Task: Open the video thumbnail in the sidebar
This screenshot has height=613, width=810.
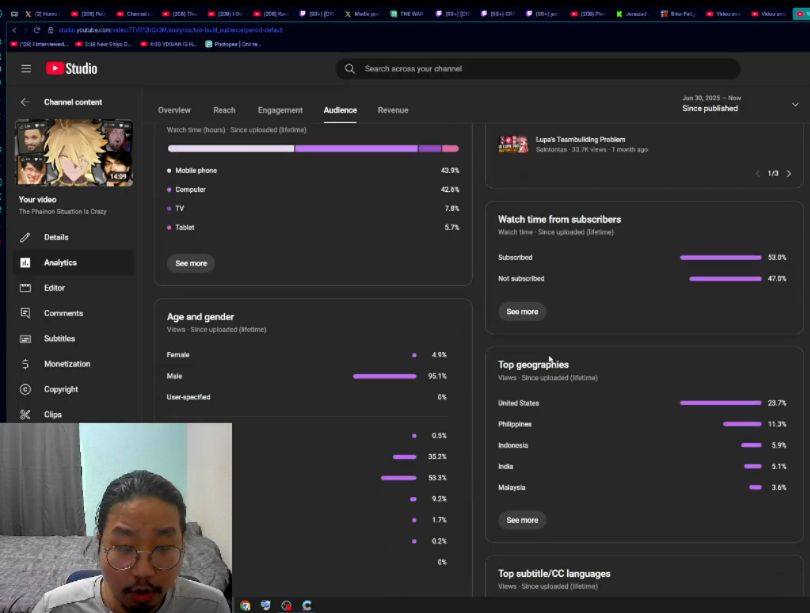Action: click(74, 153)
